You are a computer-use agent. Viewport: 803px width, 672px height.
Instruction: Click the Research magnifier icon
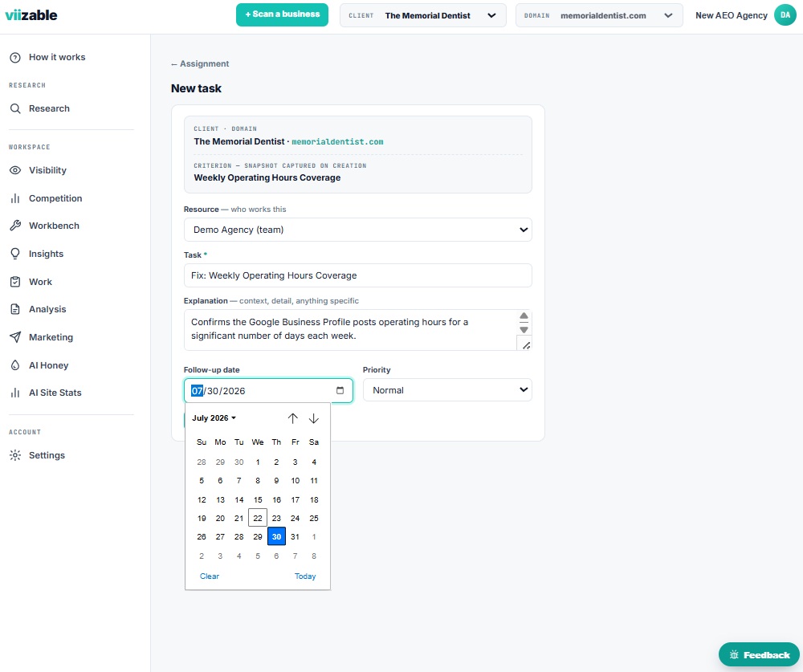point(15,108)
